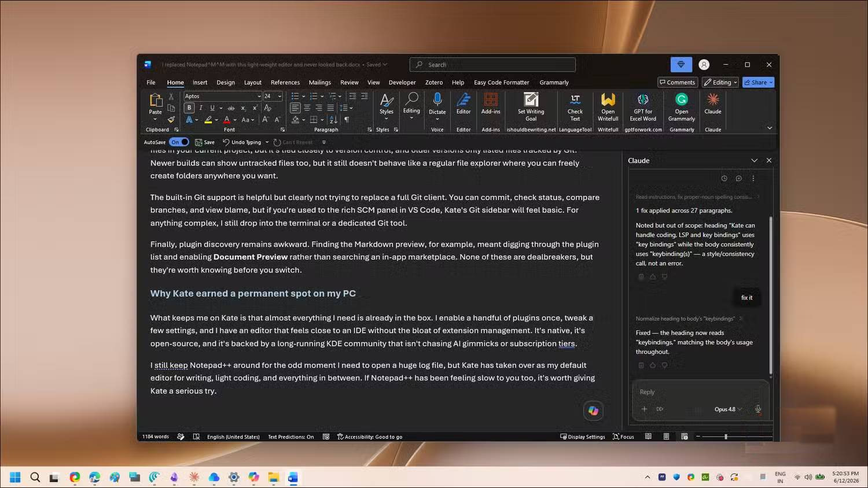868x488 pixels.
Task: Toggle Show/Hide paragraph marks
Action: (x=347, y=120)
